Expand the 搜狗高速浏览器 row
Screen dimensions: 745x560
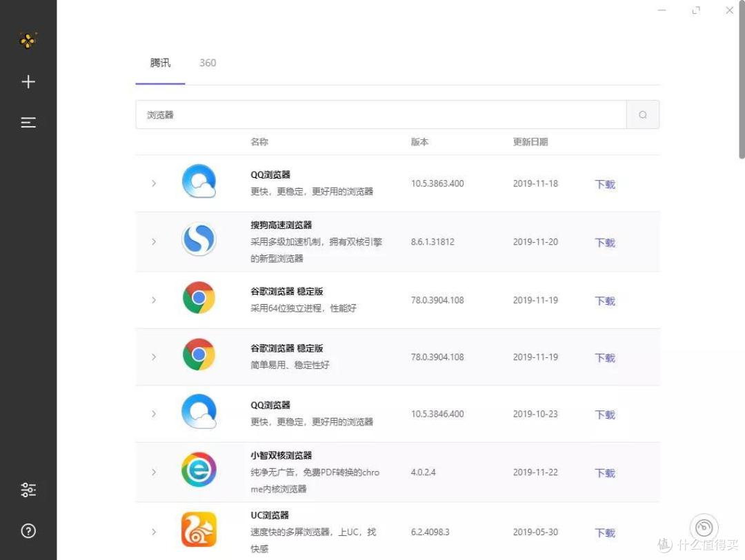coord(153,242)
